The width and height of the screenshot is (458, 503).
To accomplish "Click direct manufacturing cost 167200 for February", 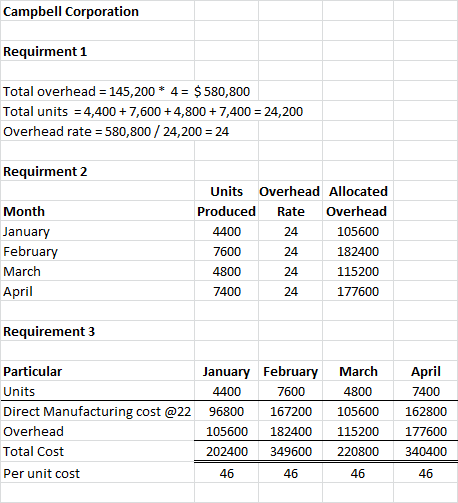I will point(291,412).
